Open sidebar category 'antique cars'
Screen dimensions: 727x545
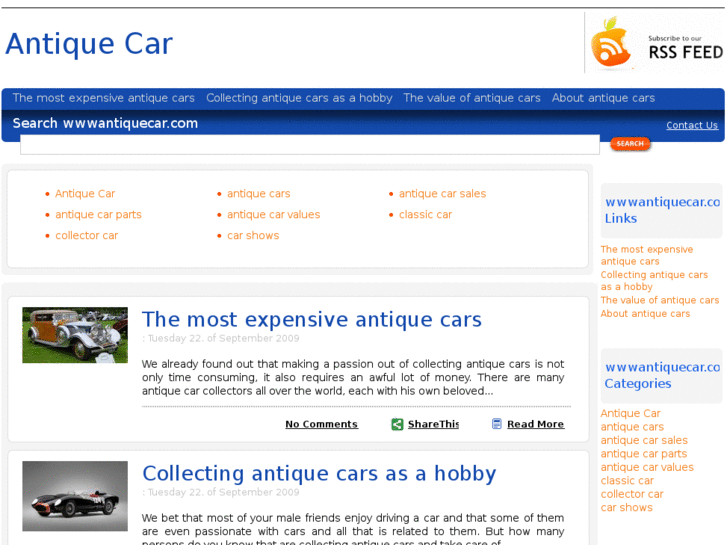click(632, 427)
